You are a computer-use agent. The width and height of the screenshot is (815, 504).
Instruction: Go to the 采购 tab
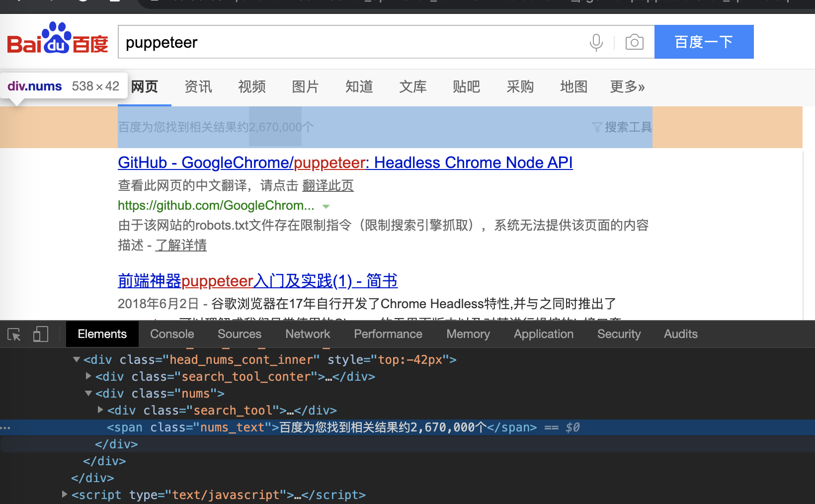[x=520, y=87]
